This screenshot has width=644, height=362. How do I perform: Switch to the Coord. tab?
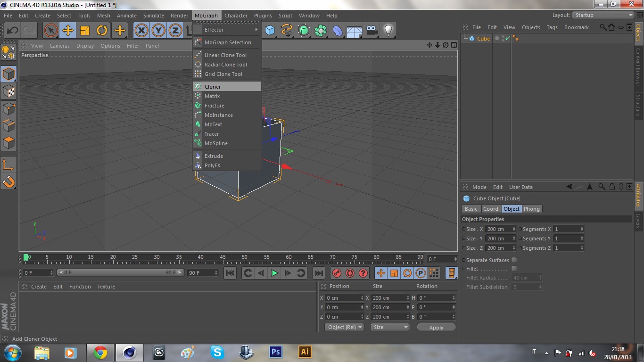pos(491,209)
